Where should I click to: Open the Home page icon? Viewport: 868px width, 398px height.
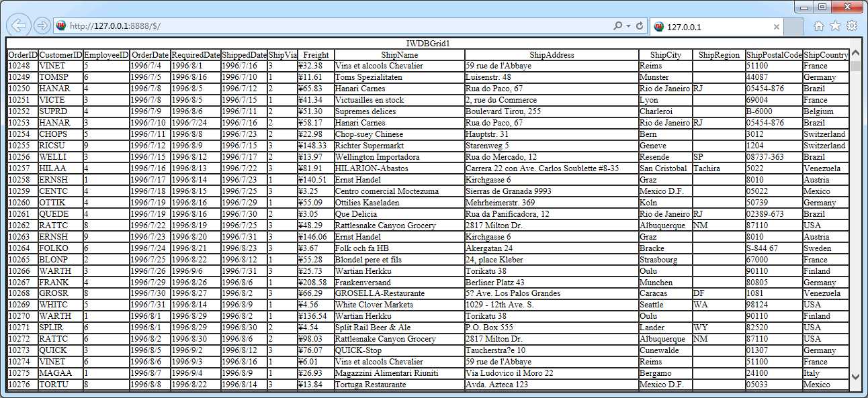tap(818, 26)
